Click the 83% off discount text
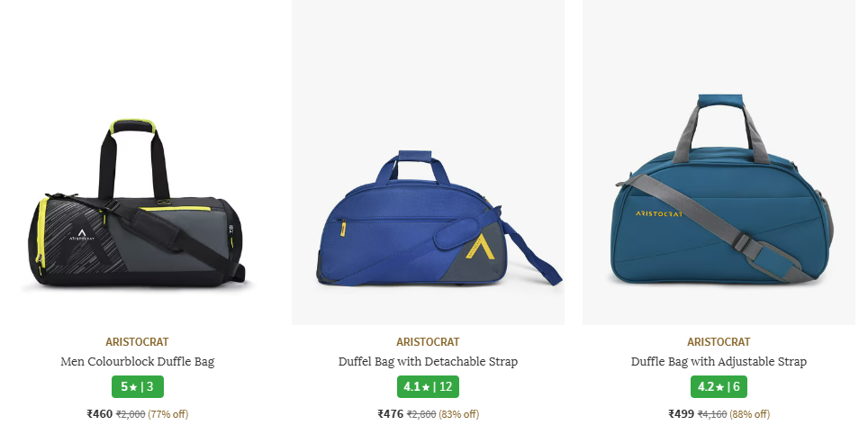This screenshot has width=868, height=425. coord(459,414)
